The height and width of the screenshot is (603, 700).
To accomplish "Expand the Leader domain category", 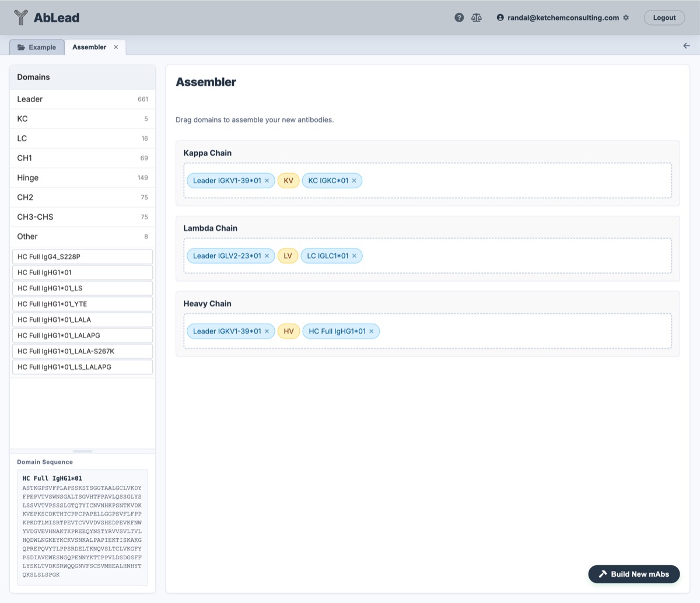I will click(x=82, y=99).
